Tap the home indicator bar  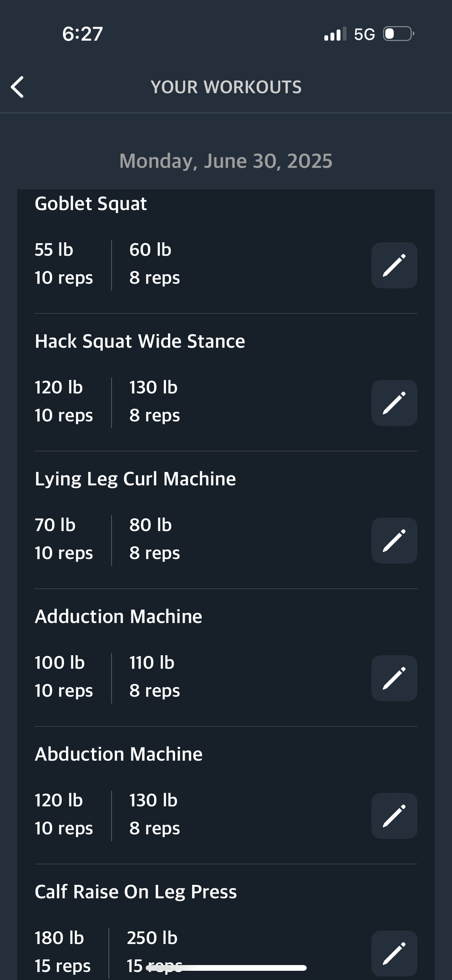click(x=226, y=968)
